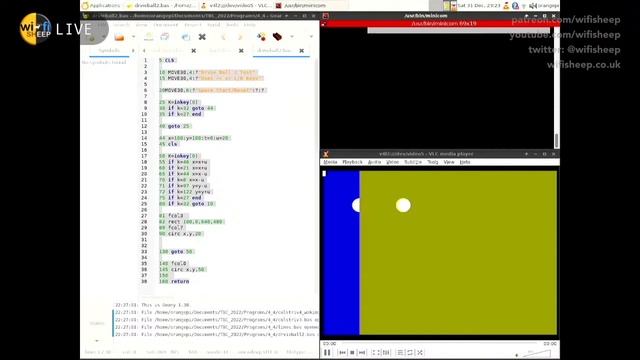This screenshot has height=360, width=640.
Task: Stop playback in VLC
Action: point(352,352)
